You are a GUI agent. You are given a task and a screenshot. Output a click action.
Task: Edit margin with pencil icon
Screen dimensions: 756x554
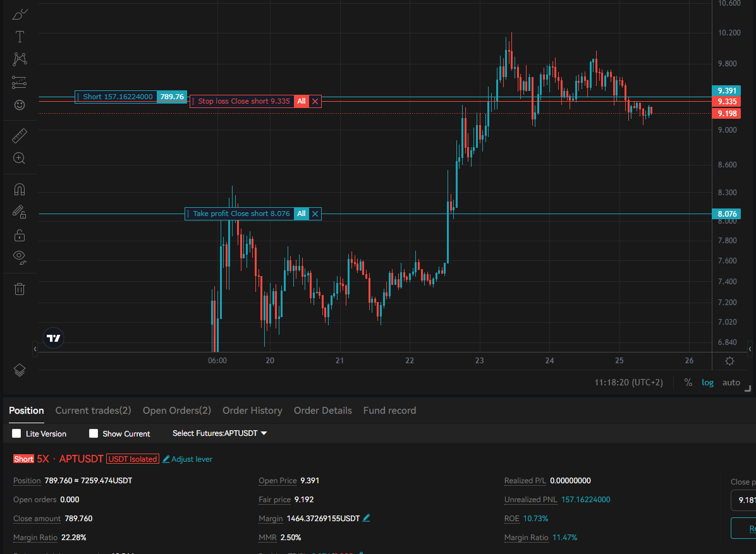point(366,518)
